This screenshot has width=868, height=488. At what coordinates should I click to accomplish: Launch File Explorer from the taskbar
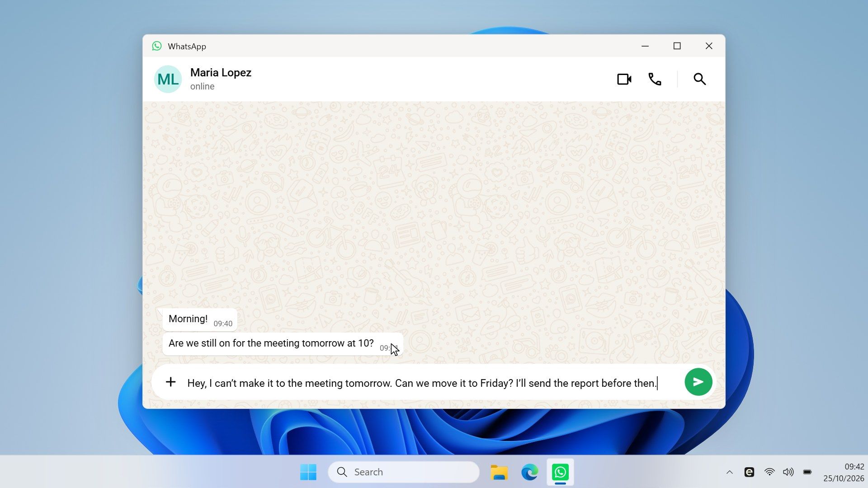coord(499,472)
